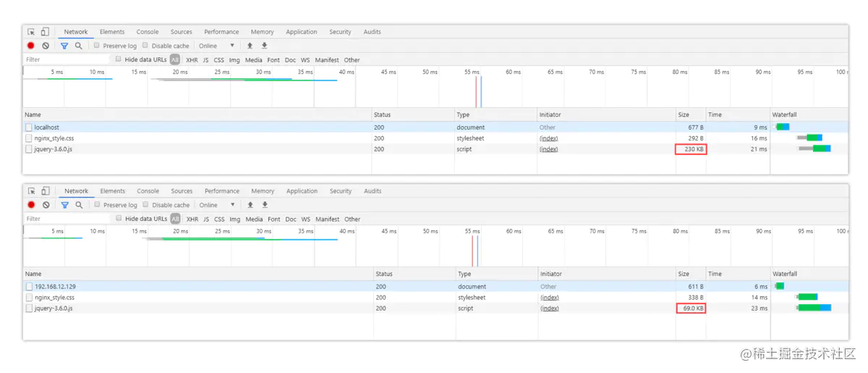Open Memory tab in bottom panel
This screenshot has height=373, width=868.
pyautogui.click(x=263, y=191)
